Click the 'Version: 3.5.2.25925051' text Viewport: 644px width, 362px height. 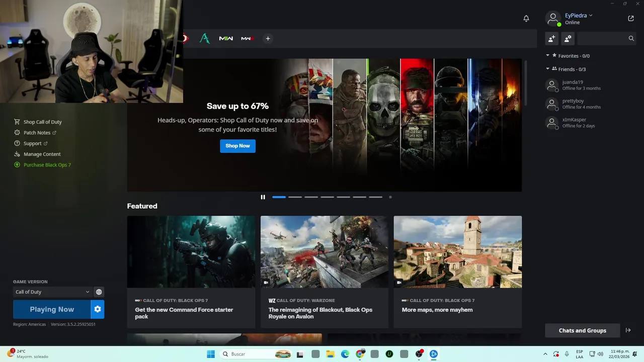coord(73,324)
